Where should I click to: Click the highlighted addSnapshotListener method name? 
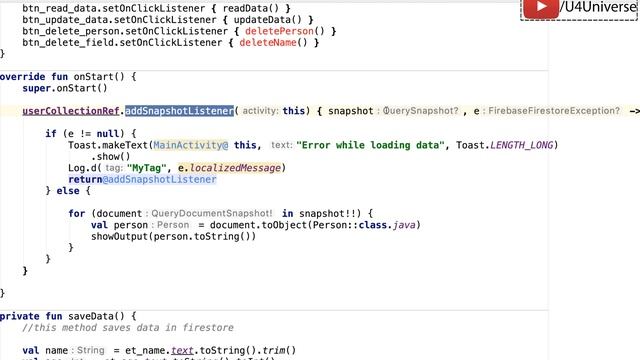[180, 111]
